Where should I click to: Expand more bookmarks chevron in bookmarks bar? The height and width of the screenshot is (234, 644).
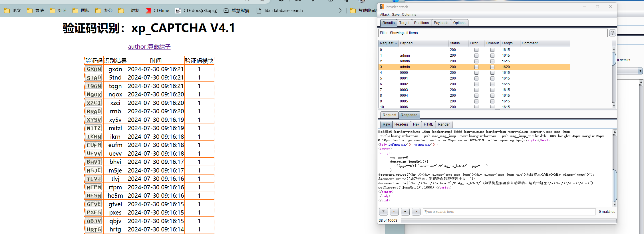pyautogui.click(x=340, y=11)
